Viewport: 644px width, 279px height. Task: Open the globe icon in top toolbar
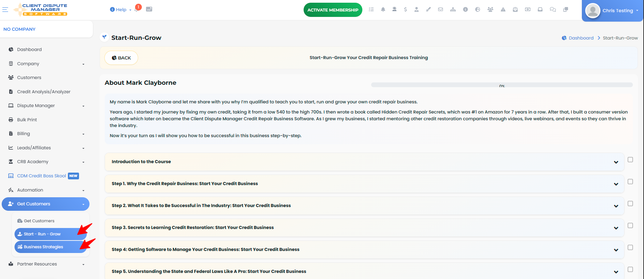pyautogui.click(x=478, y=9)
